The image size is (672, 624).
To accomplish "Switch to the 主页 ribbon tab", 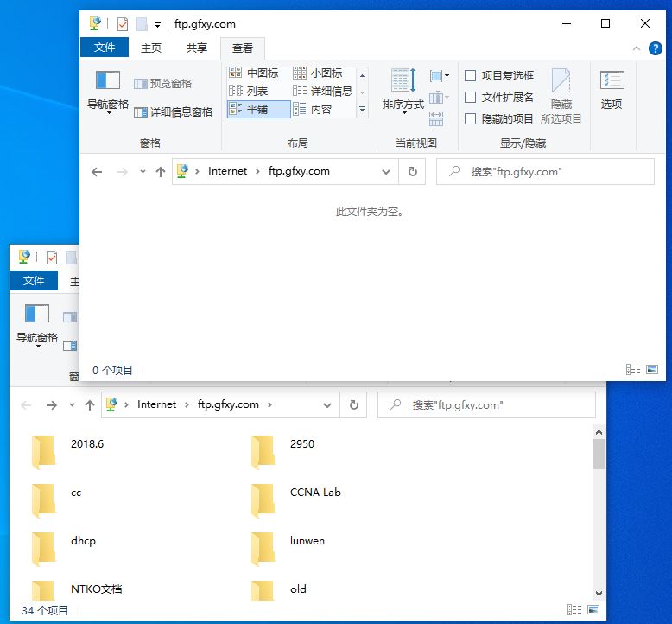I will click(151, 48).
